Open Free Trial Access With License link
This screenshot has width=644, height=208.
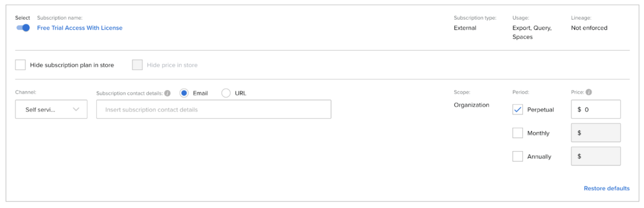coord(79,28)
